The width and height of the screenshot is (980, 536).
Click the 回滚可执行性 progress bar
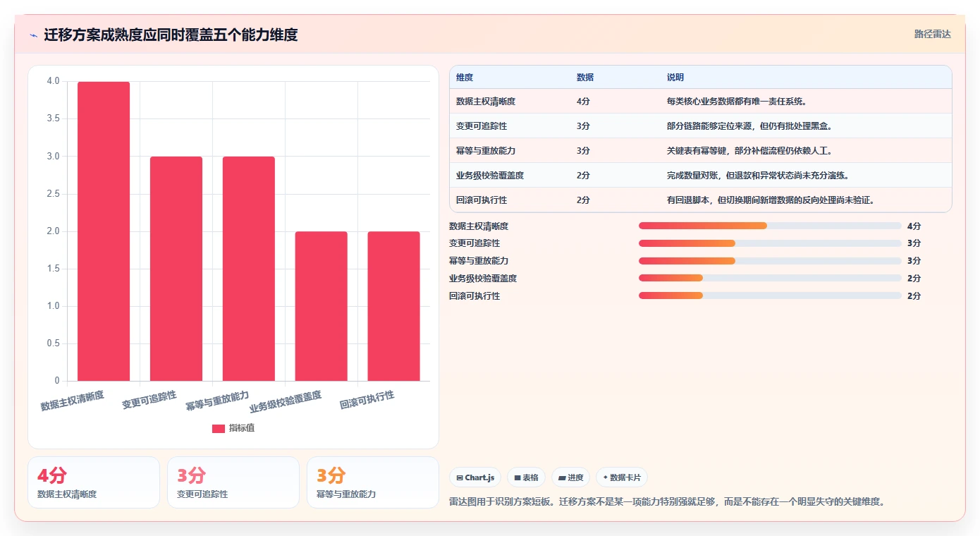point(770,296)
